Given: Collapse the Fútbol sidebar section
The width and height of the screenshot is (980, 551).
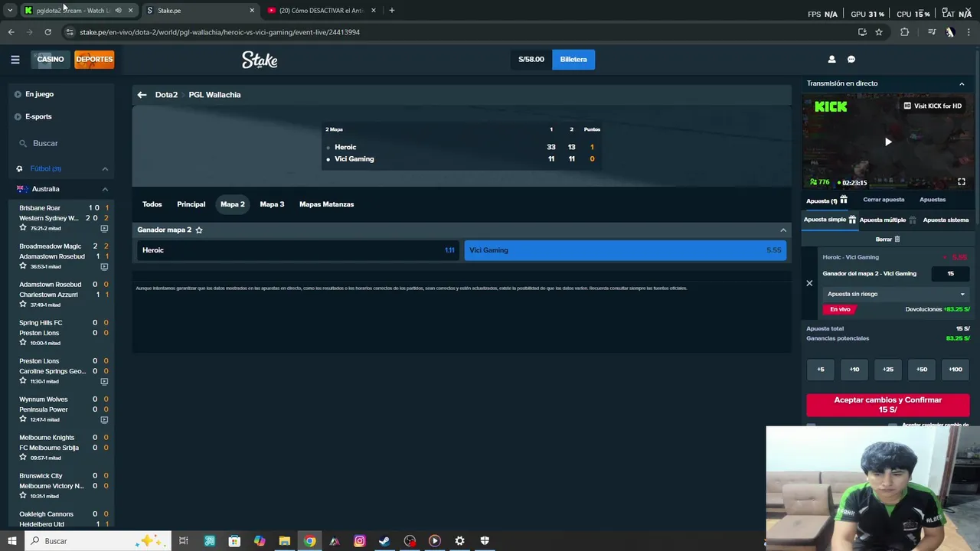Looking at the screenshot, I should [x=105, y=169].
